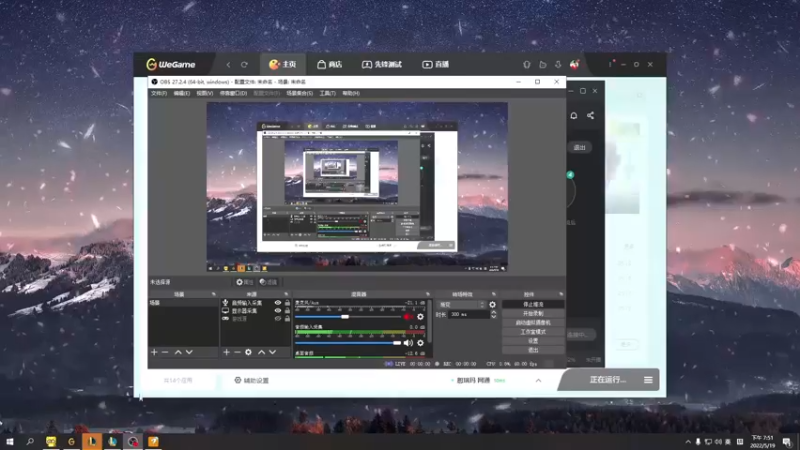Open Windows notification center icon
The image size is (800, 450).
pos(787,441)
